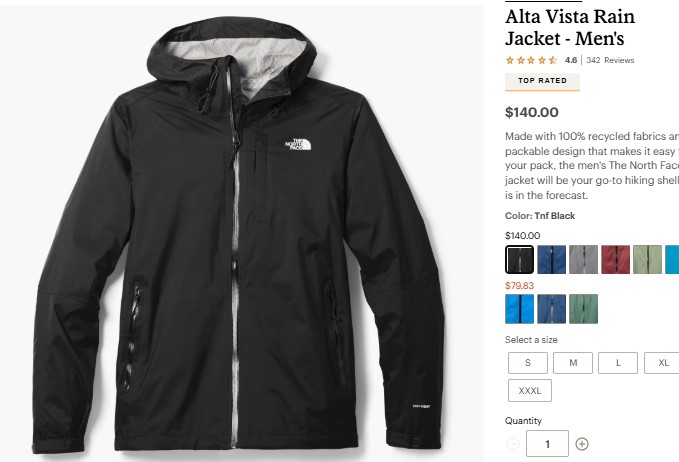Decrease quantity with the minus icon

tap(513, 444)
